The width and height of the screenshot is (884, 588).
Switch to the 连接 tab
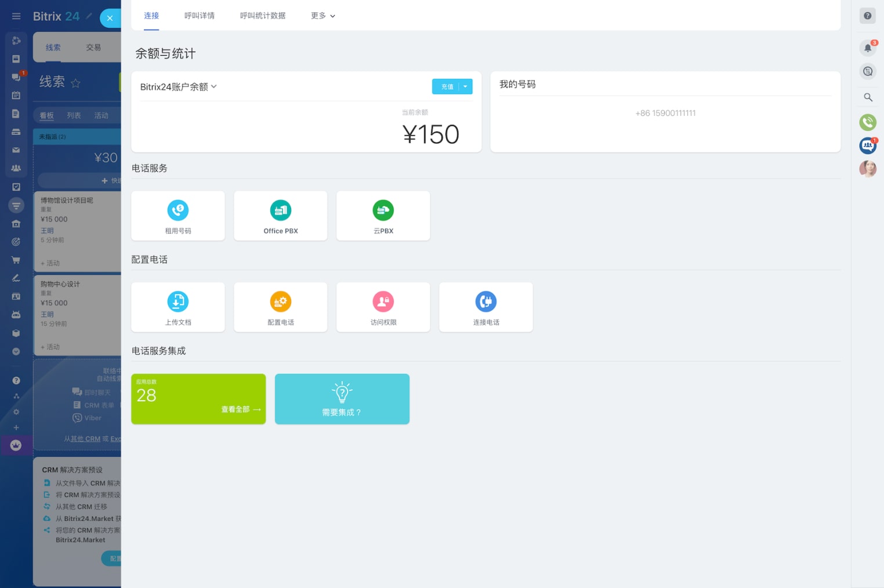pos(151,16)
